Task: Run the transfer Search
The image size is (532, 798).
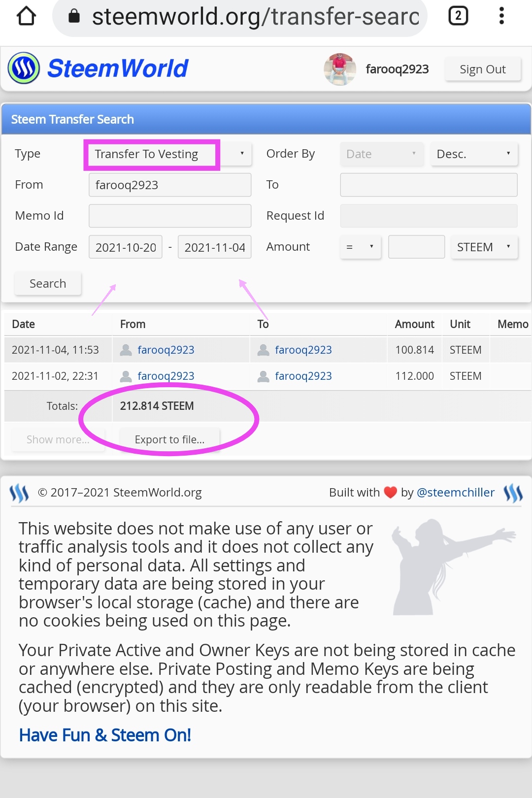Action: (48, 284)
